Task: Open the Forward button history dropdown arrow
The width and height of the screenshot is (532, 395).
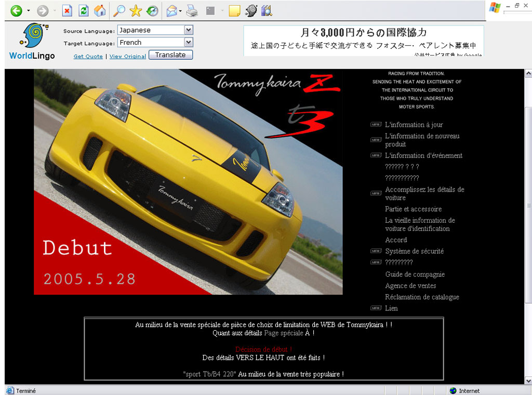Action: click(54, 11)
